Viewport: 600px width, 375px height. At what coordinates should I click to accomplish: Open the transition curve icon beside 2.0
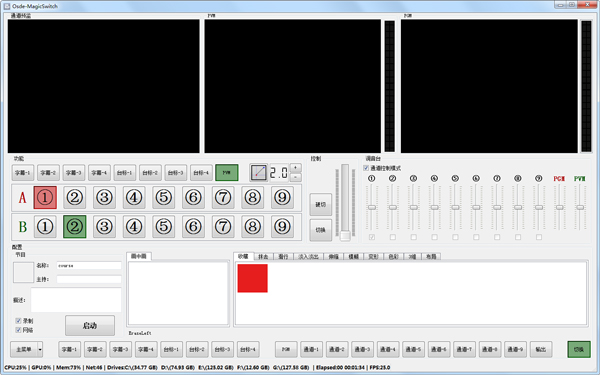[259, 173]
